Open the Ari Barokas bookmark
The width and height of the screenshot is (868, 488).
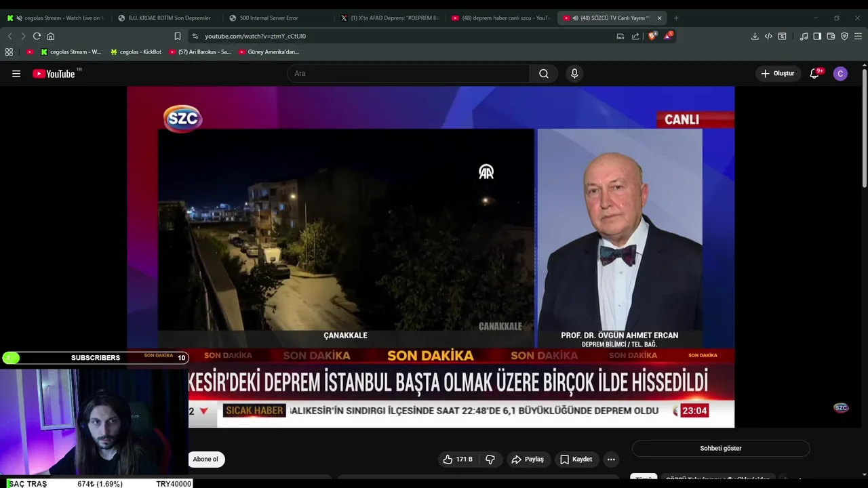pyautogui.click(x=200, y=52)
